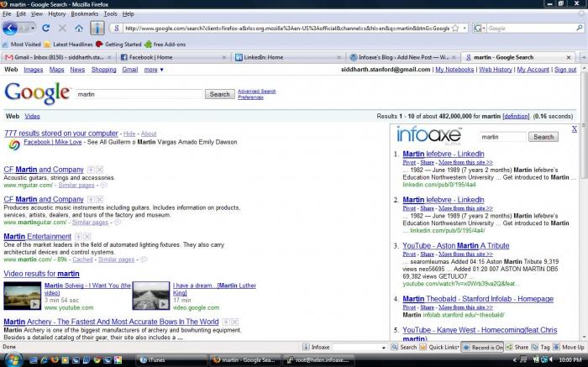This screenshot has width=588, height=367.
Task: Bookmark this page with the star icon
Action: (x=455, y=28)
